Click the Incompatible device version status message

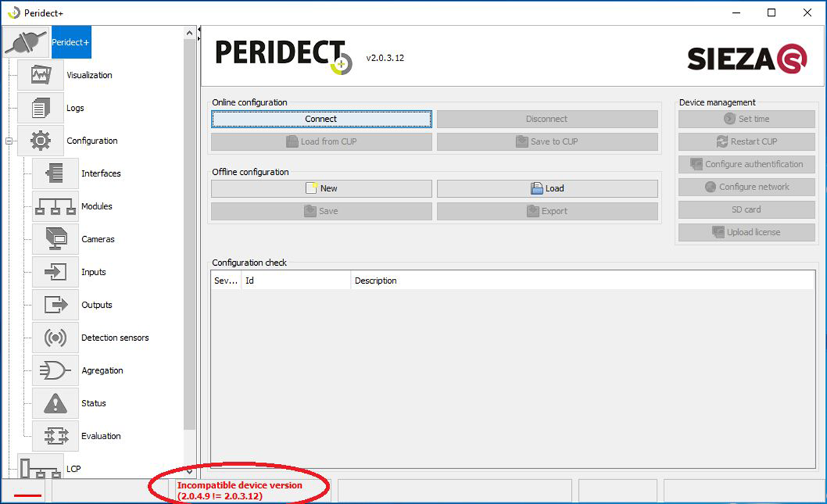[239, 491]
